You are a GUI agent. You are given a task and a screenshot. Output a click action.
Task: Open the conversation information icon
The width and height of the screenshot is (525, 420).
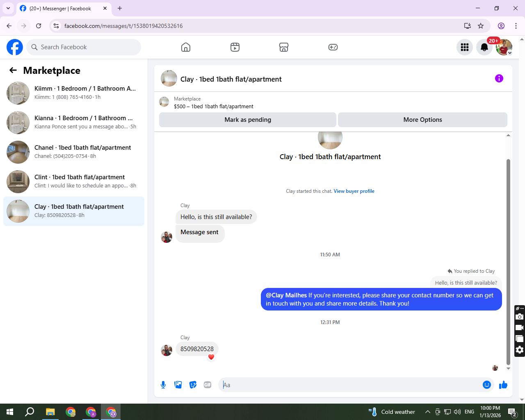499,78
